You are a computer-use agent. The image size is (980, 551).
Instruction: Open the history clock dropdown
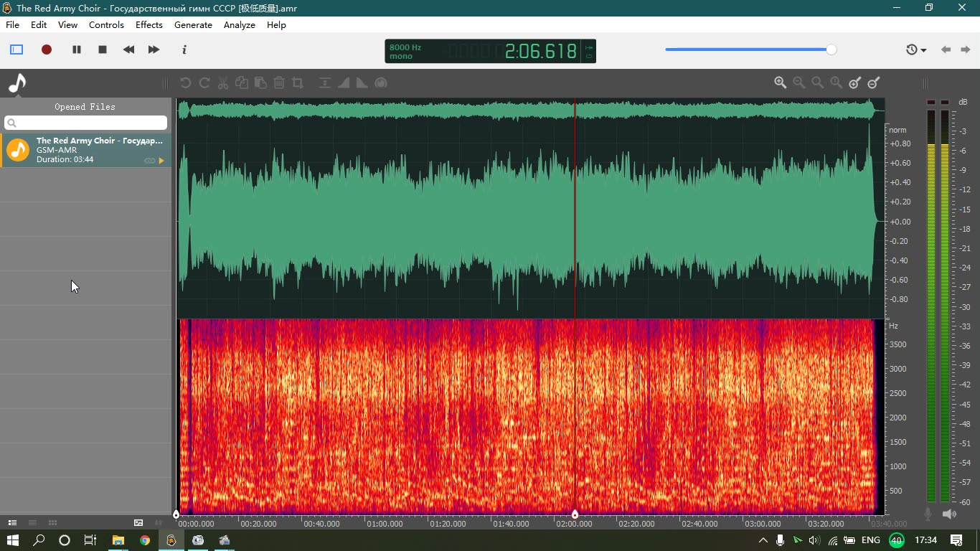916,50
